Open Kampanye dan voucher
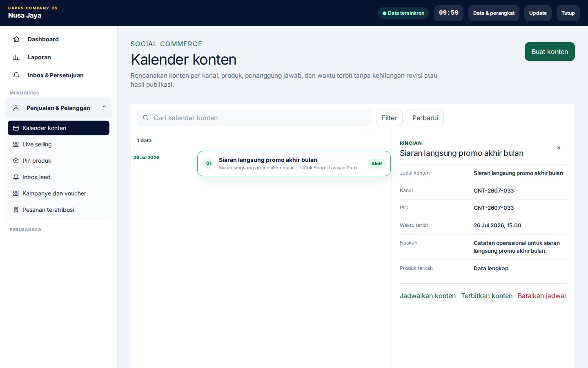 [x=58, y=193]
